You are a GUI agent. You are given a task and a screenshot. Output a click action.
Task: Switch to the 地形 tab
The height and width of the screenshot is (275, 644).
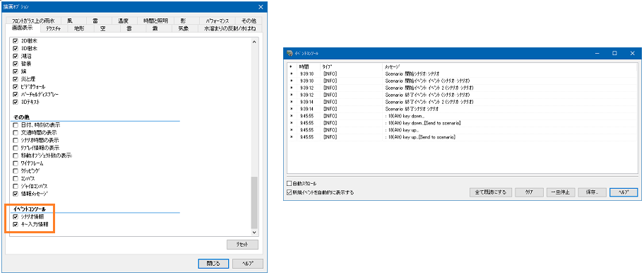pyautogui.click(x=79, y=29)
